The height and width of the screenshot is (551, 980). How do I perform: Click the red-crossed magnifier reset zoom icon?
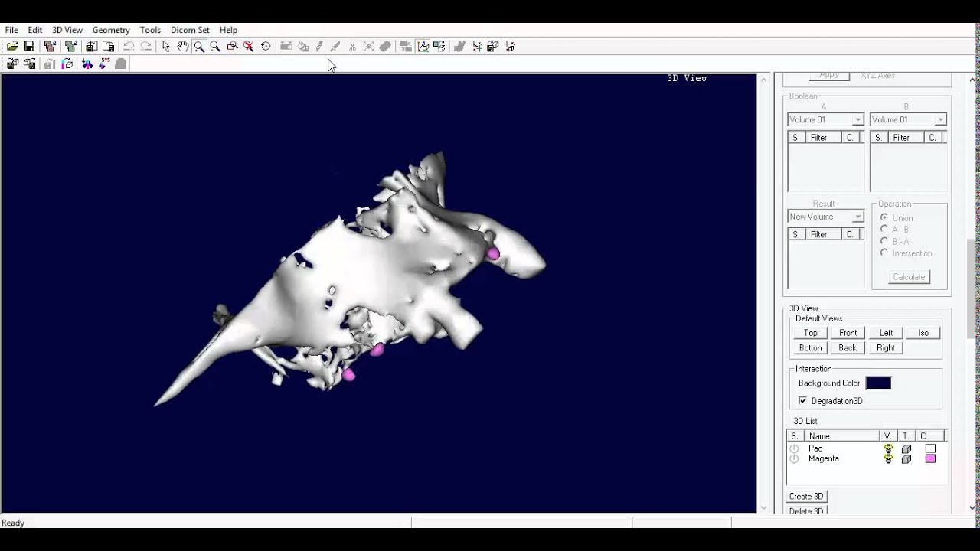[248, 47]
